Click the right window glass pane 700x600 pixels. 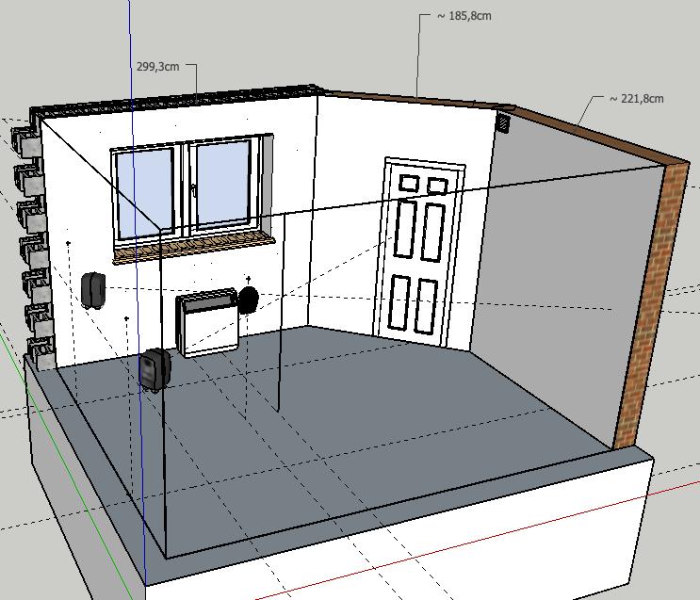coord(222,184)
